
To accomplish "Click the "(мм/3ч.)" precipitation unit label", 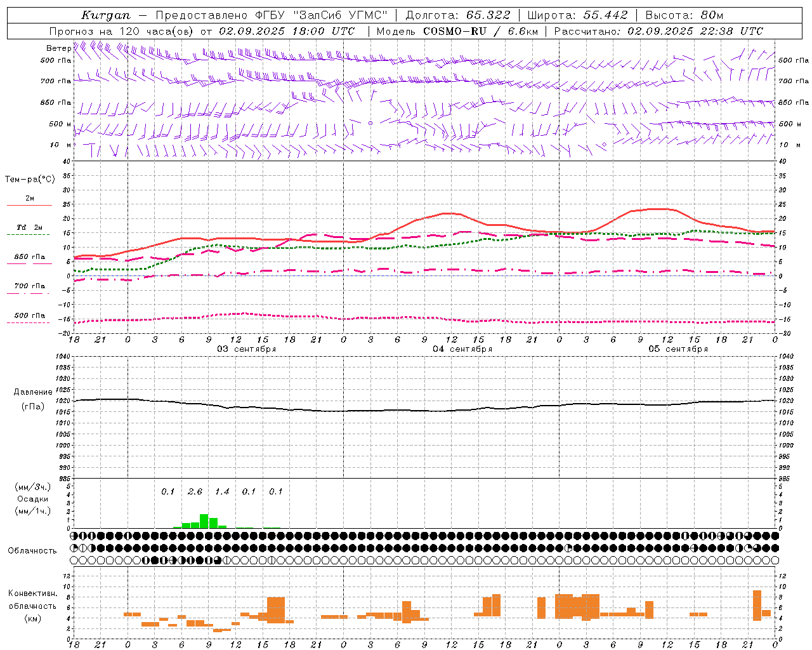I will [x=33, y=487].
